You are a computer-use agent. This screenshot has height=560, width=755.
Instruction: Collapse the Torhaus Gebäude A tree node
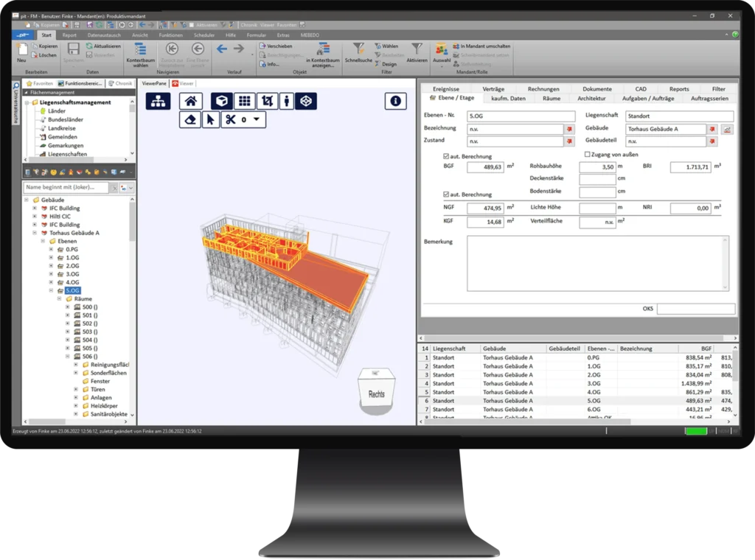pos(34,233)
